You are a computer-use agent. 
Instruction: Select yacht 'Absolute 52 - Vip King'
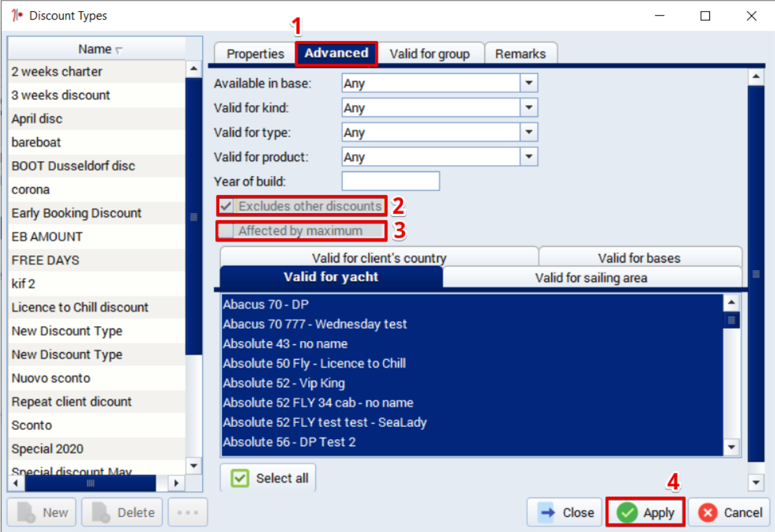473,383
